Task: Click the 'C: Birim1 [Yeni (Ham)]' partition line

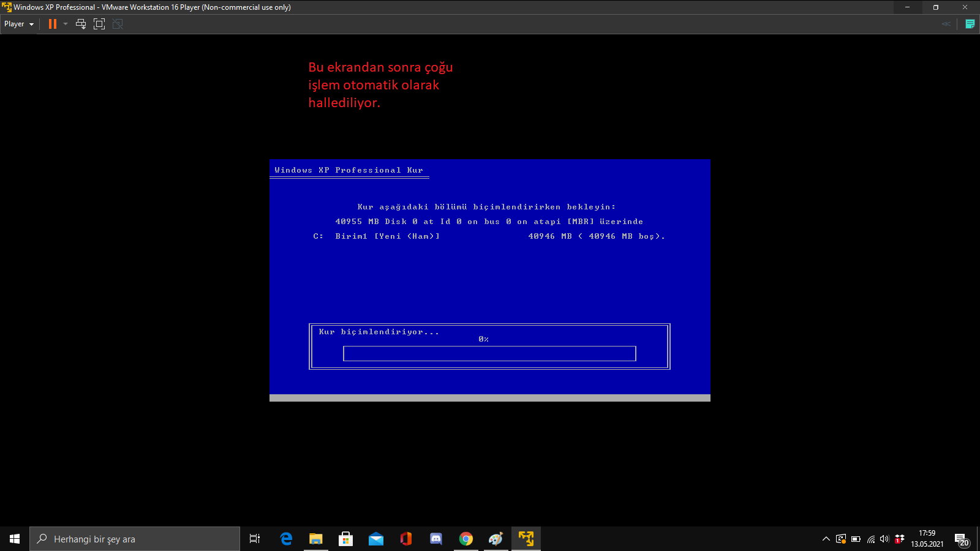Action: click(x=489, y=236)
